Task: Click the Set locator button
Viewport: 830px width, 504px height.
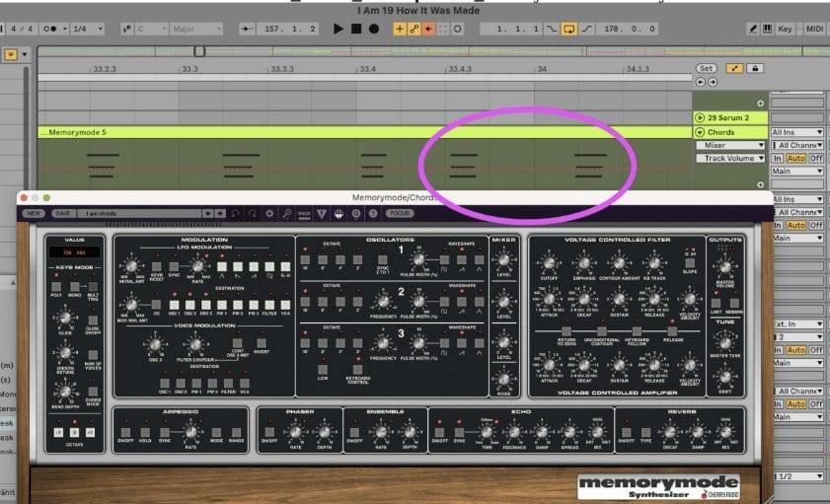Action: coord(706,68)
